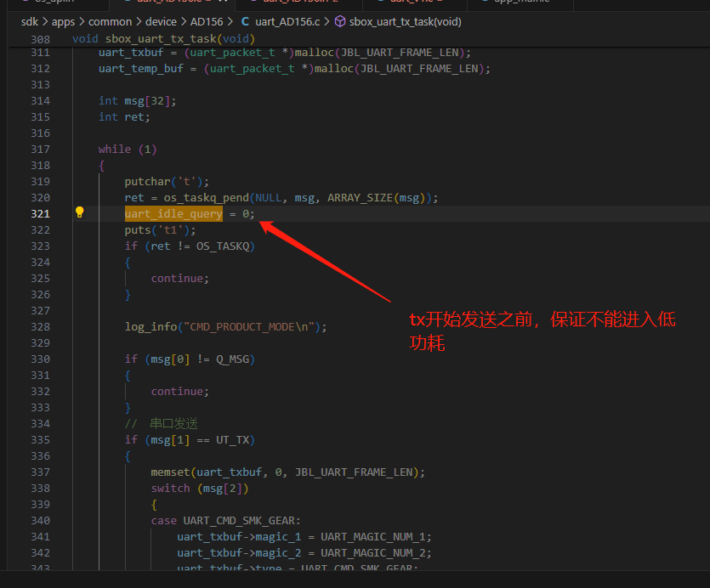Click the puts call on line 322
The image size is (710, 588).
click(138, 230)
